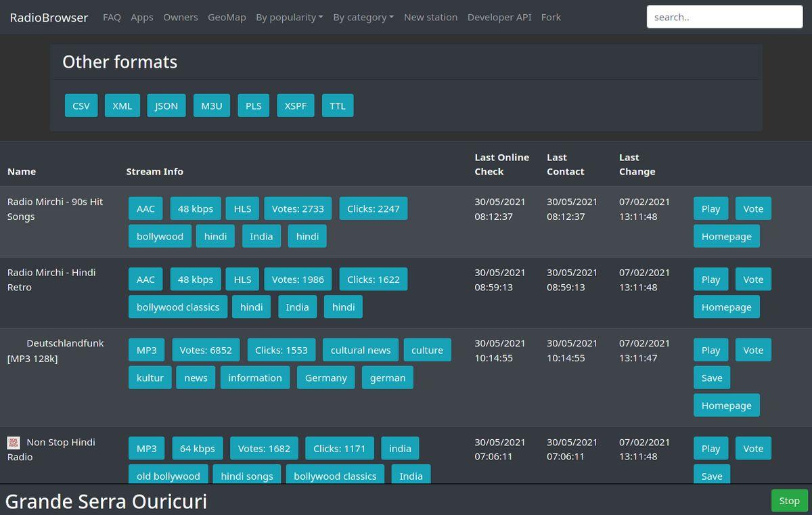
Task: Filter by the Germany country tag
Action: tap(326, 378)
